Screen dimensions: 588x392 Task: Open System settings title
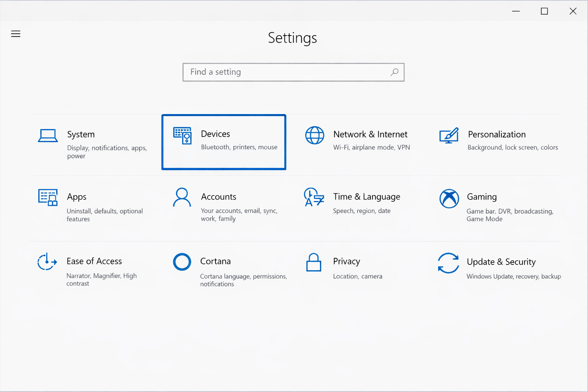tap(81, 134)
